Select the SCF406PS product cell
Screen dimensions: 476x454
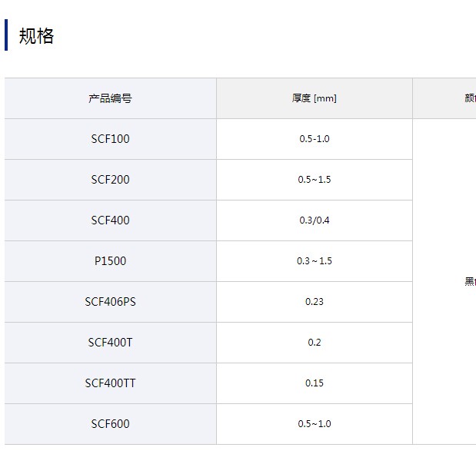point(110,302)
